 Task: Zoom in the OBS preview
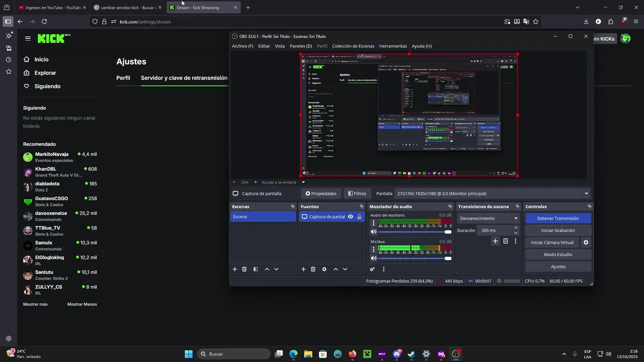tap(256, 183)
